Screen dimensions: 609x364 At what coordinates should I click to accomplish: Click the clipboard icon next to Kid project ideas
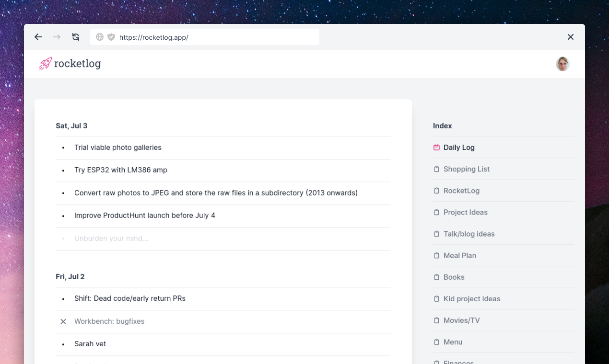tap(436, 298)
